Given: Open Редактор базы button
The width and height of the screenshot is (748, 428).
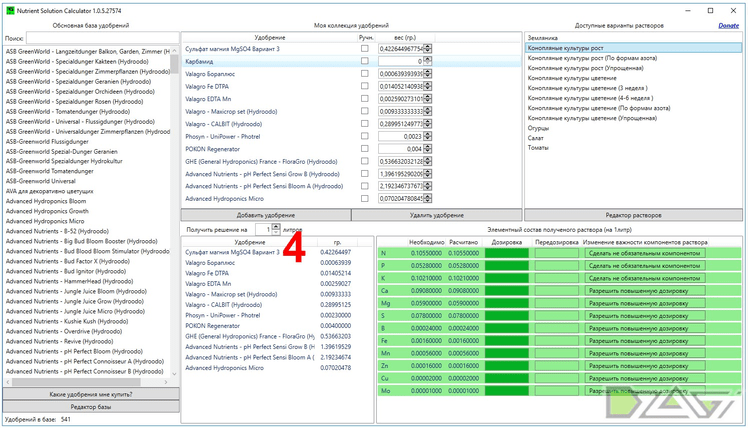Looking at the screenshot, I should (91, 407).
